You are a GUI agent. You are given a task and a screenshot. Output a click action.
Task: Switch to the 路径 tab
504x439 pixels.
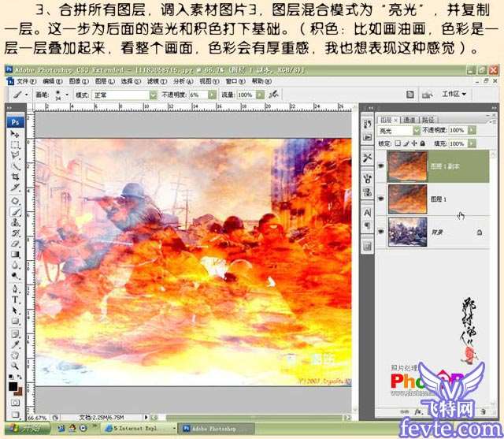[x=428, y=120]
